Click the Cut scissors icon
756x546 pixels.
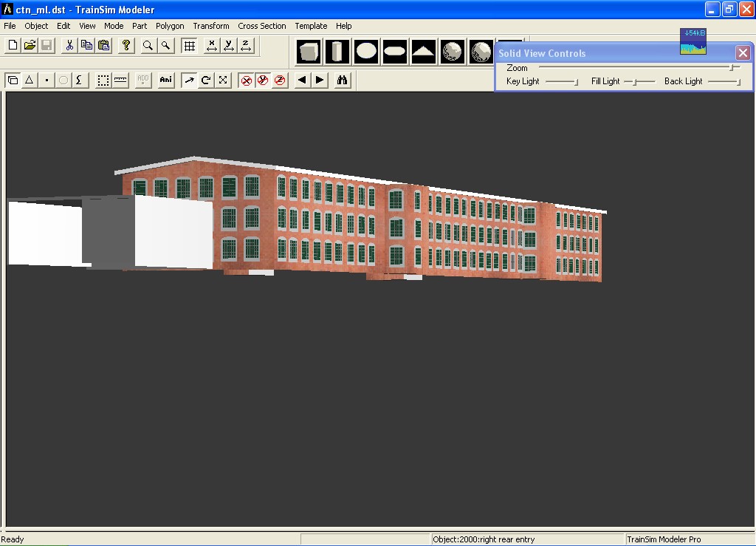click(x=69, y=46)
